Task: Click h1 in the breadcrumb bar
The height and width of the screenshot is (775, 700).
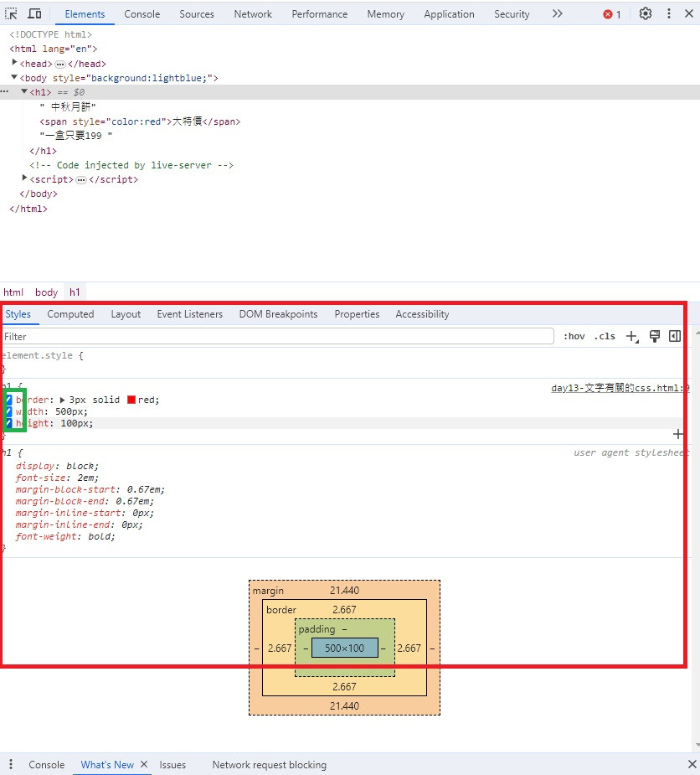Action: pyautogui.click(x=75, y=292)
